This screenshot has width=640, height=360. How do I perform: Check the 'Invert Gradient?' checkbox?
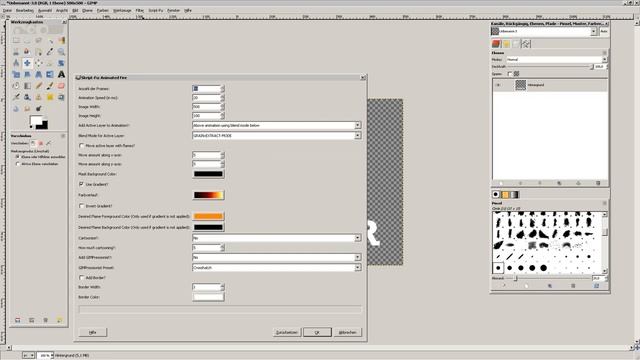coord(81,206)
